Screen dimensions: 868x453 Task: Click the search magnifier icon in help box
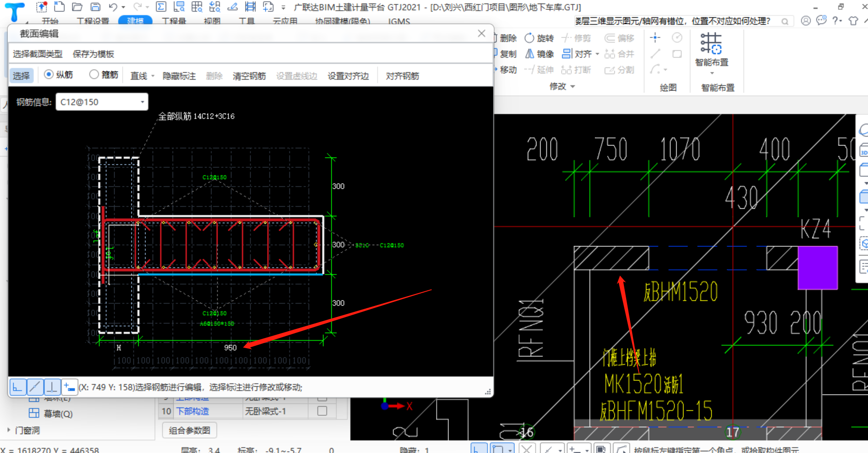click(x=785, y=22)
